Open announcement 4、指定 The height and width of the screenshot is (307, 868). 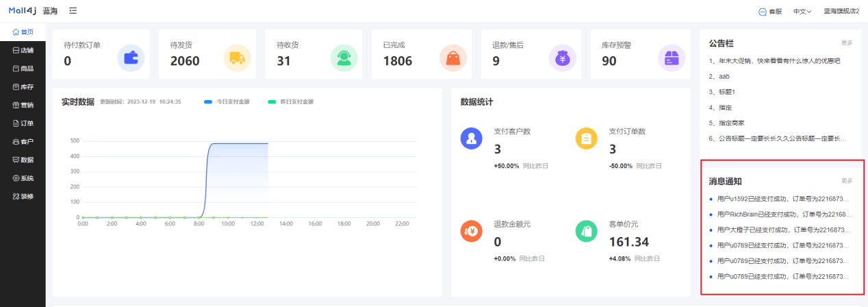coord(720,108)
